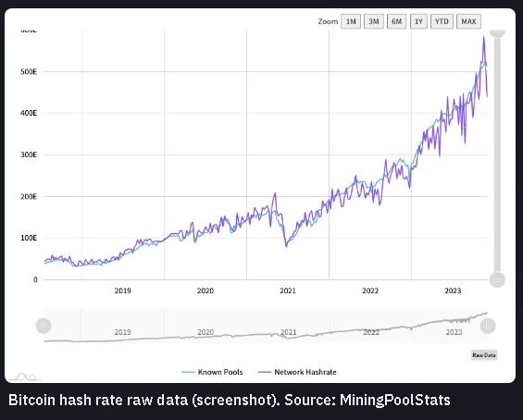Click the right navigator range handle

click(488, 326)
